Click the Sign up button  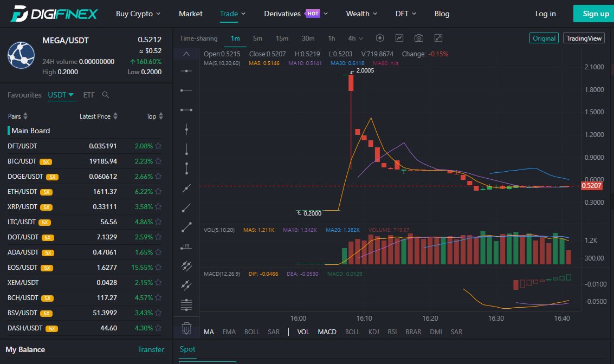click(x=593, y=14)
